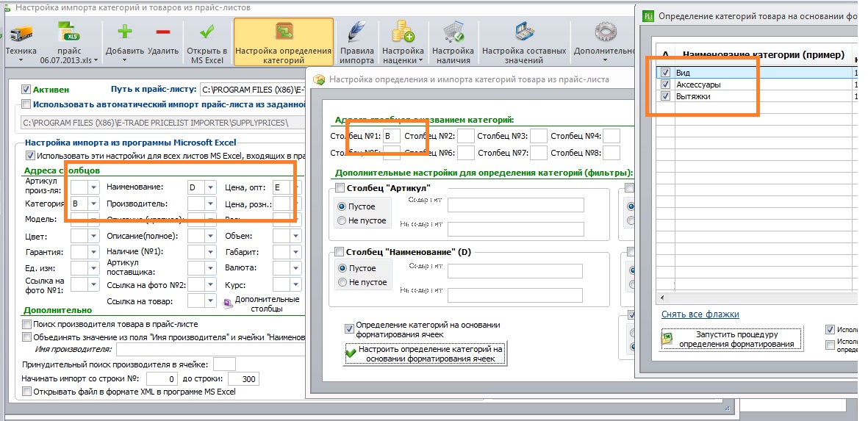Select the Вытяжки row text

point(693,96)
